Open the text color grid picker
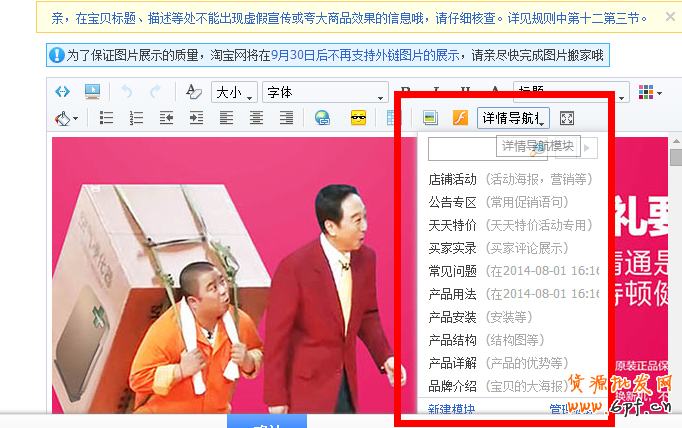This screenshot has width=682, height=428. 650,92
